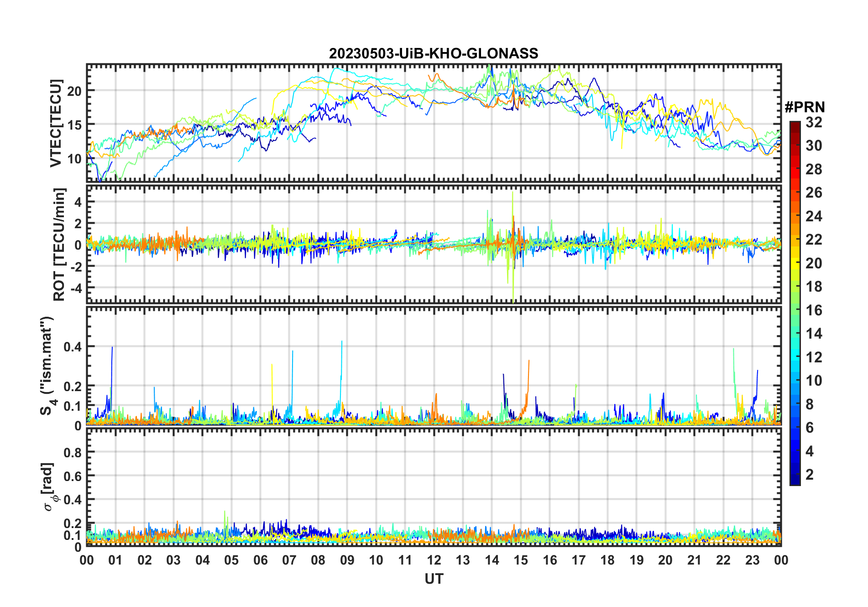Screen dimensions: 868x607
Task: Click the 20 tick on the VTEC axis
Action: click(x=74, y=91)
